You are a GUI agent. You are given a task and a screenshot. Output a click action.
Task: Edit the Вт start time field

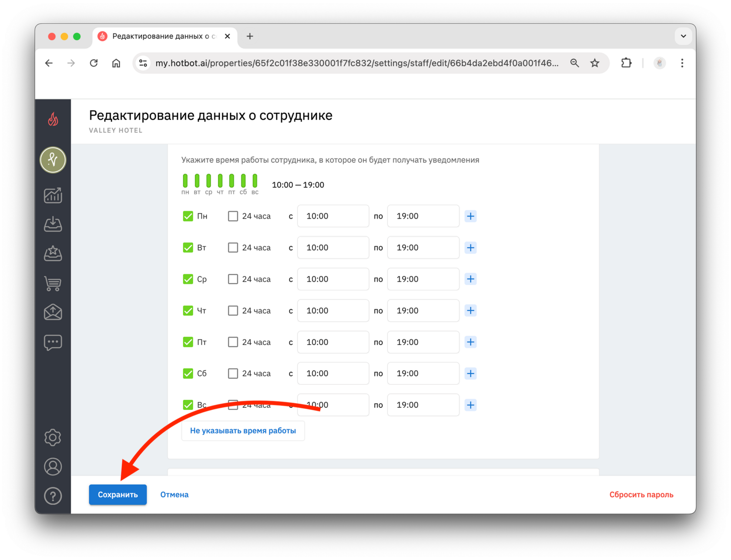pos(333,248)
